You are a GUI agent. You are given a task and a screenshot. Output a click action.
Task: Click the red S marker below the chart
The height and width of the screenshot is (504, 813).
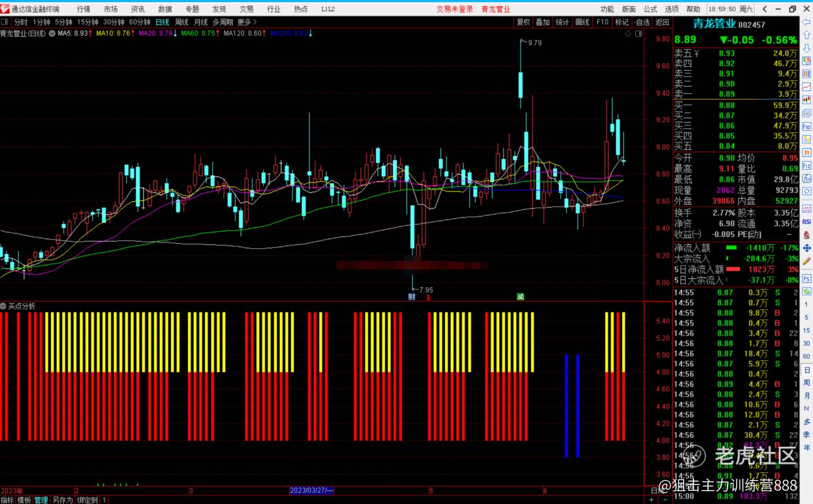pyautogui.click(x=428, y=297)
